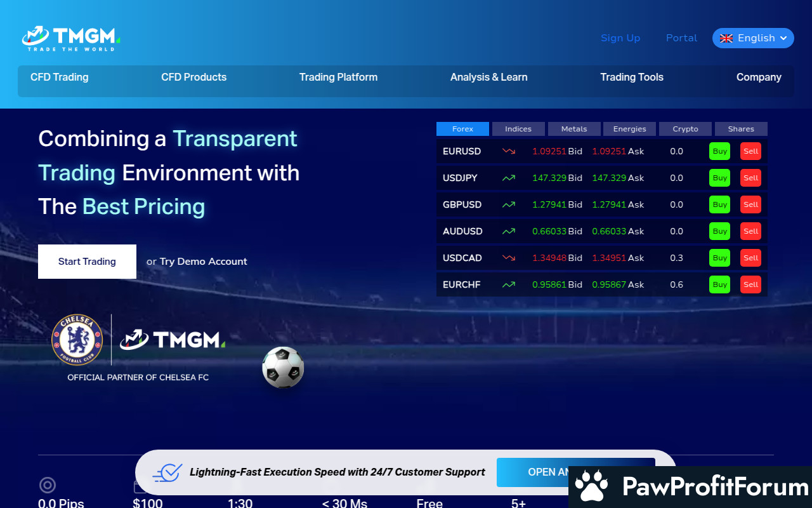Click the PawProfitForum paw logo
This screenshot has height=508, width=812.
tap(591, 487)
